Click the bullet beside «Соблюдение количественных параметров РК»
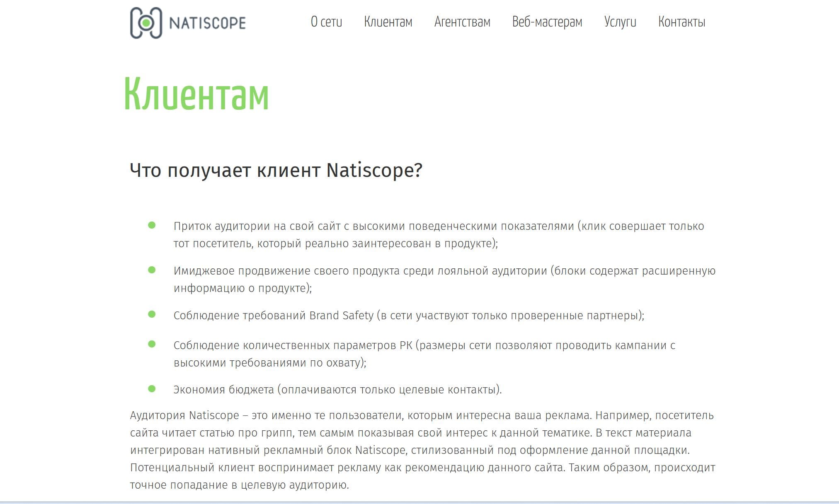This screenshot has height=504, width=839. tap(152, 344)
